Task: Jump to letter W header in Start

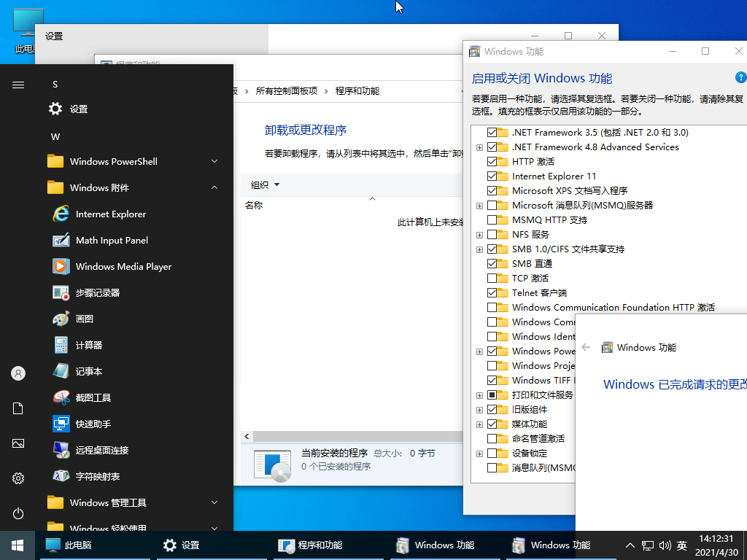Action: 55,136
